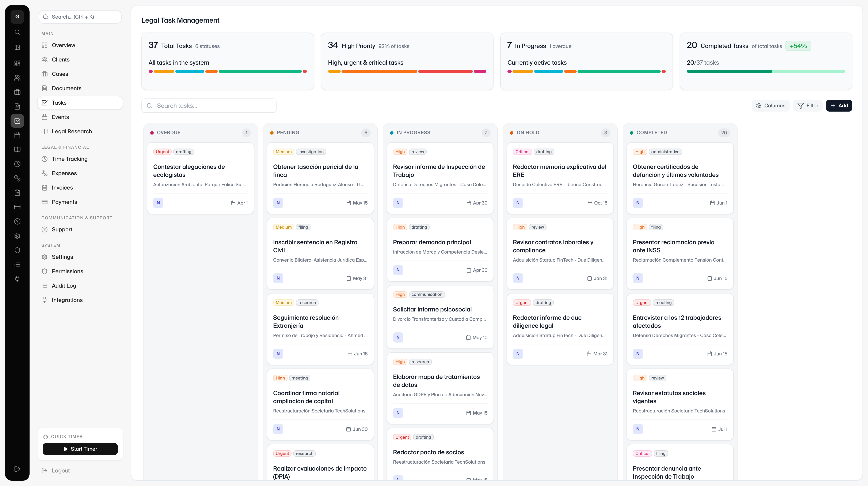868x486 pixels.
Task: Click the Legal Research book icon in rail
Action: (17, 150)
